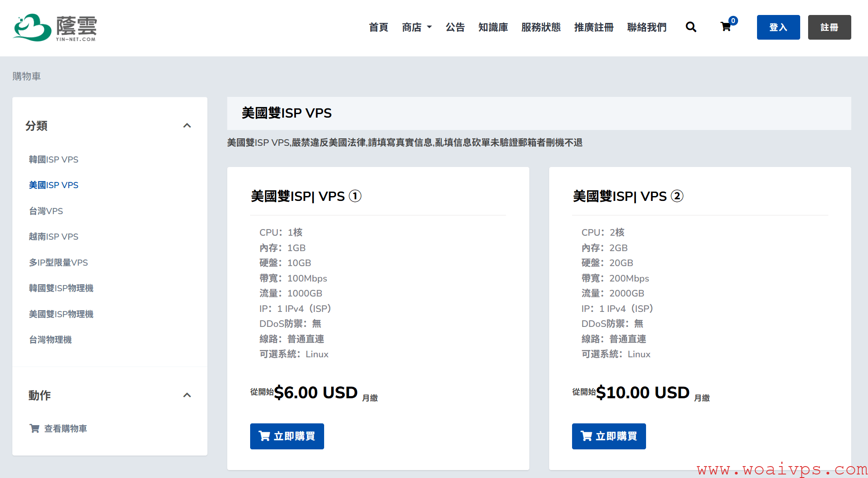Screen dimensions: 868x478
Task: Open the 商店 dropdown menu
Action: (416, 27)
